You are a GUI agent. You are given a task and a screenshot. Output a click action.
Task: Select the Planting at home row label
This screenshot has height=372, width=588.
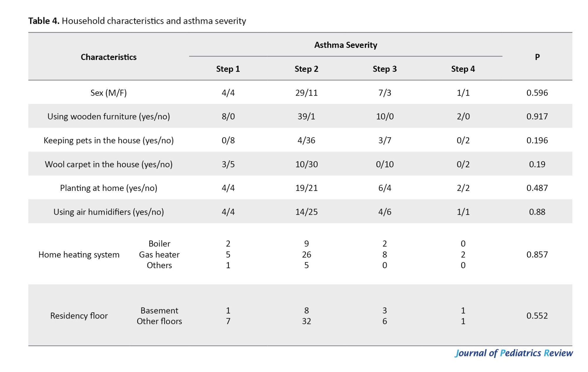[108, 188]
